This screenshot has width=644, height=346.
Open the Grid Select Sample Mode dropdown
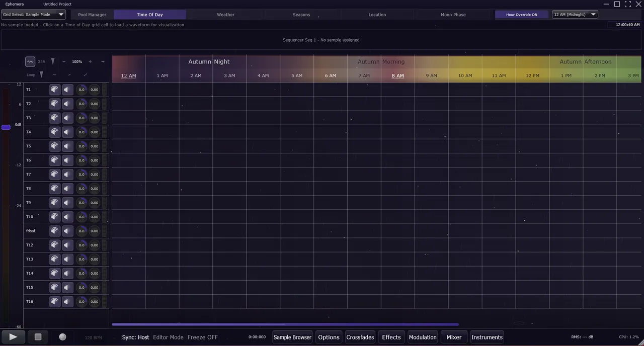click(33, 15)
